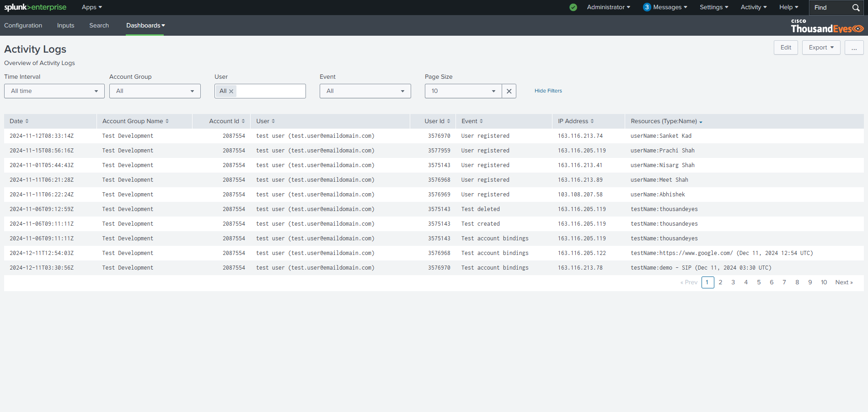Open the Help menu
The width and height of the screenshot is (868, 412).
(x=788, y=7)
